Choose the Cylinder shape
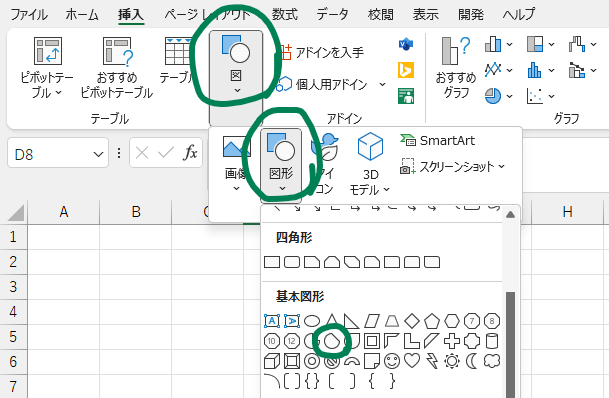The height and width of the screenshot is (398, 609). pyautogui.click(x=492, y=341)
